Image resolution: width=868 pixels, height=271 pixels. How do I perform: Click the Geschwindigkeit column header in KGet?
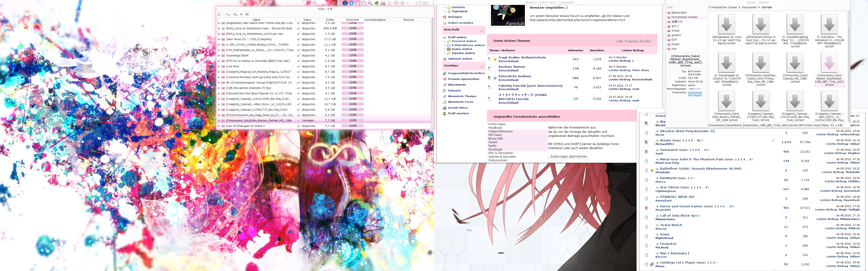[x=375, y=20]
